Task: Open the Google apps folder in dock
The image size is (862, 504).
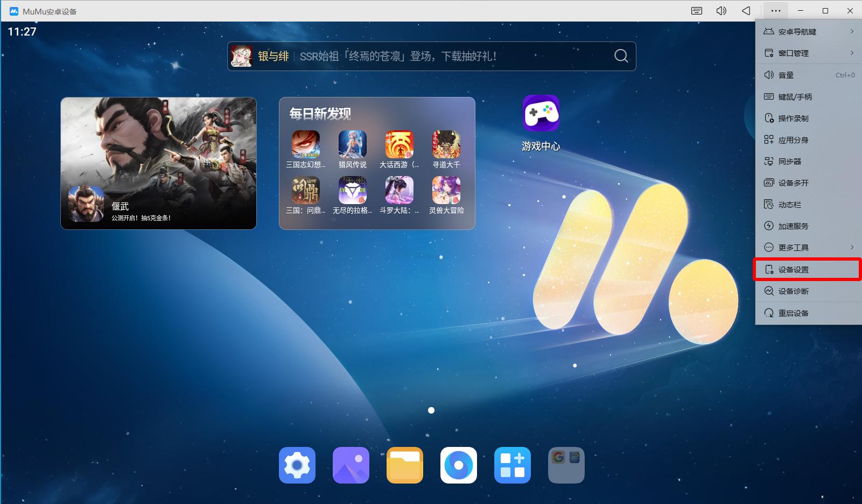Action: pos(566,465)
